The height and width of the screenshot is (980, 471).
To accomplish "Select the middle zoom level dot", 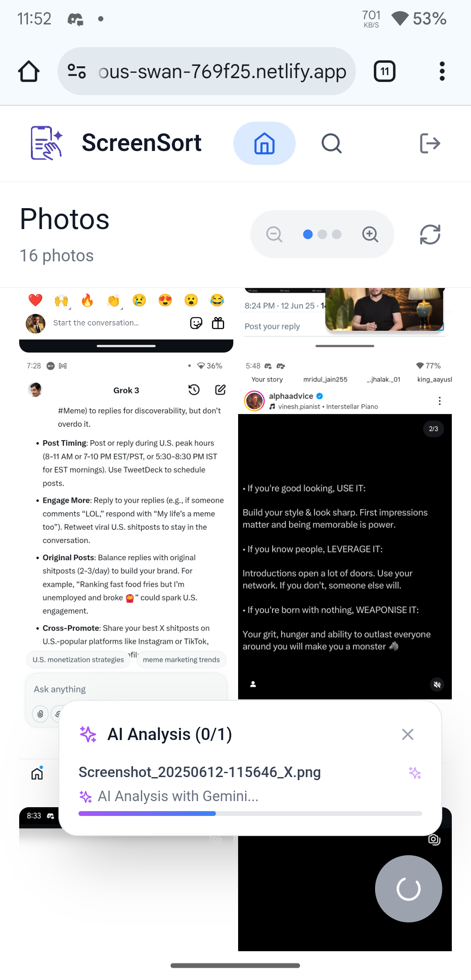I will (322, 234).
